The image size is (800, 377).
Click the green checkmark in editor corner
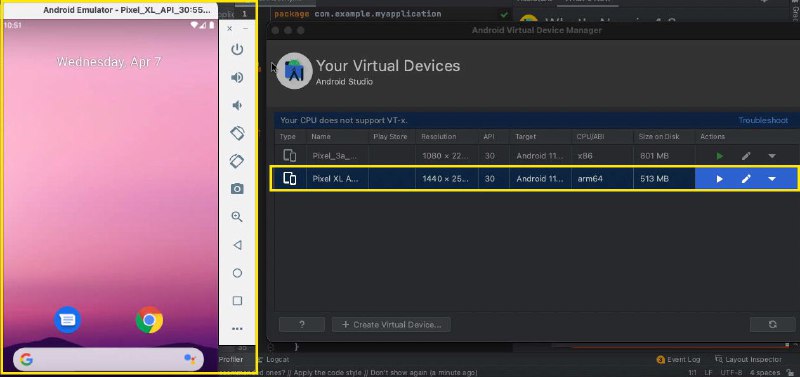[x=504, y=15]
